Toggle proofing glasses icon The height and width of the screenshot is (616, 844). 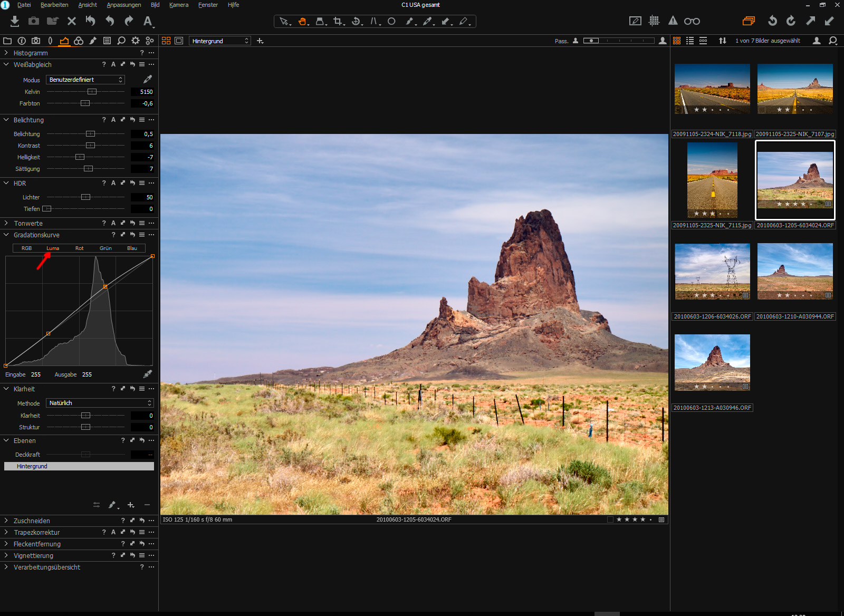692,21
